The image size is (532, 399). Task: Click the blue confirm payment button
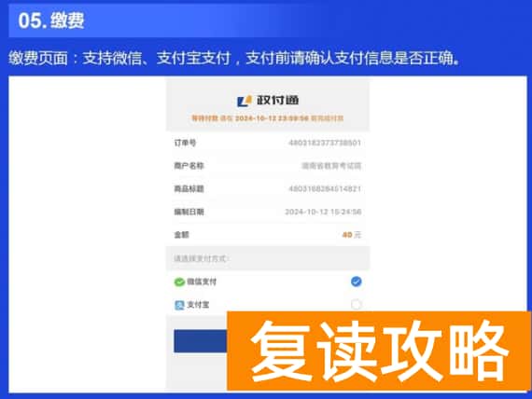(x=201, y=340)
